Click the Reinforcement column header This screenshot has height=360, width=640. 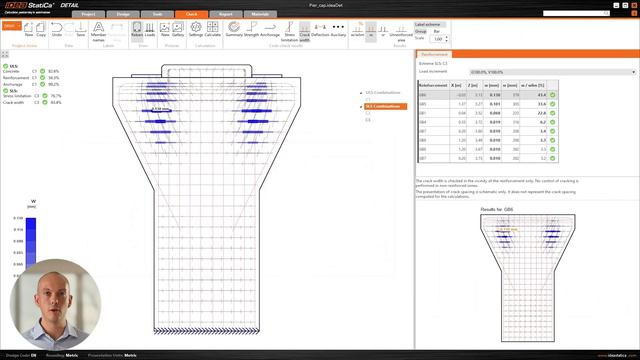coord(433,85)
